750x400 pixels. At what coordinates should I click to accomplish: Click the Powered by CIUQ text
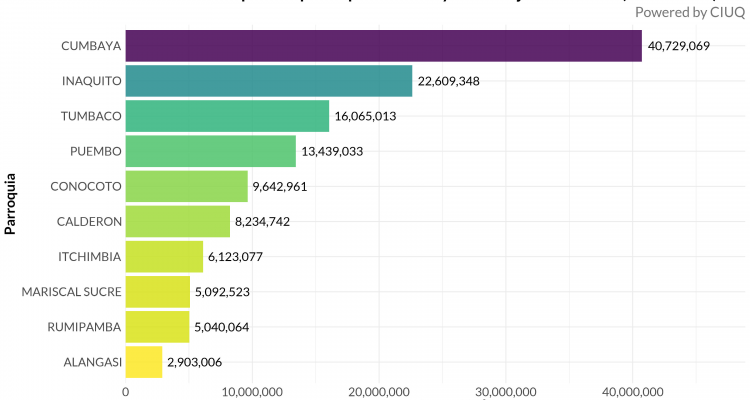pyautogui.click(x=689, y=12)
